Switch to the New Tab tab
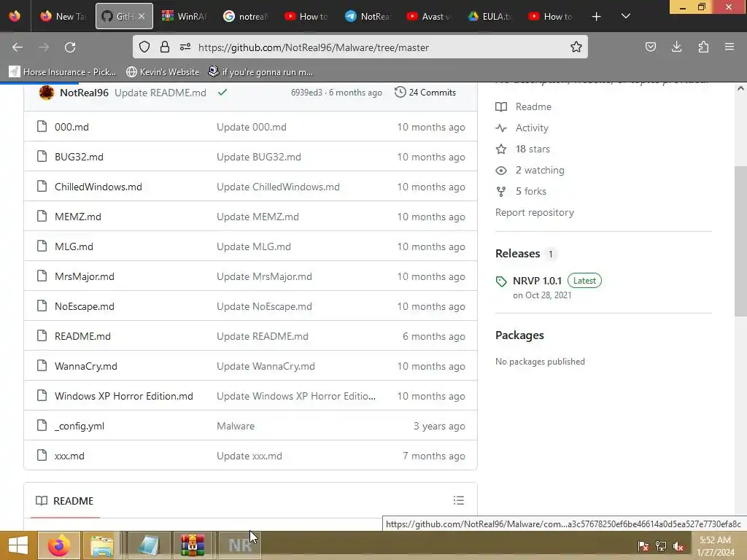 click(x=63, y=16)
